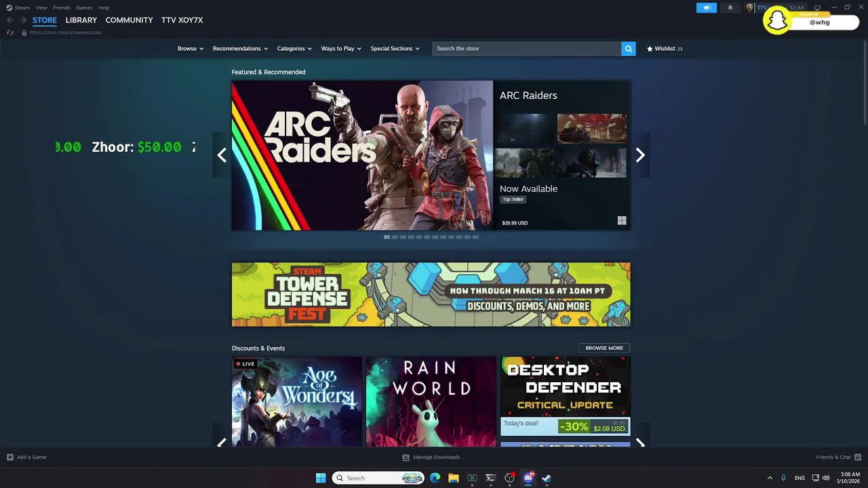868x488 pixels.
Task: Go forward with the forward arrow
Action: pos(22,20)
